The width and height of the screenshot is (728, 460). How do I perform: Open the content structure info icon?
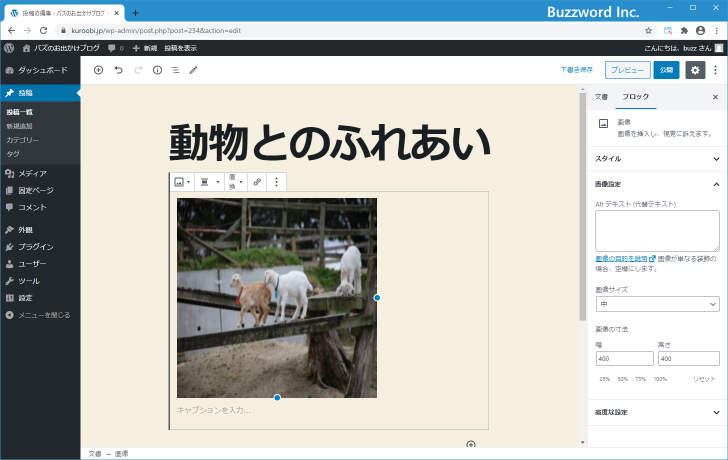click(x=157, y=70)
